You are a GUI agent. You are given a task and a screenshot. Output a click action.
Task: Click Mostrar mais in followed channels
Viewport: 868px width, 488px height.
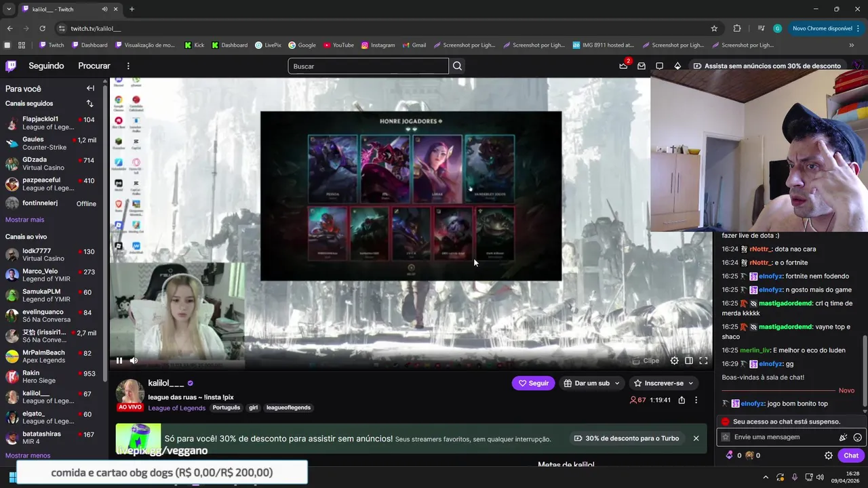click(x=24, y=220)
